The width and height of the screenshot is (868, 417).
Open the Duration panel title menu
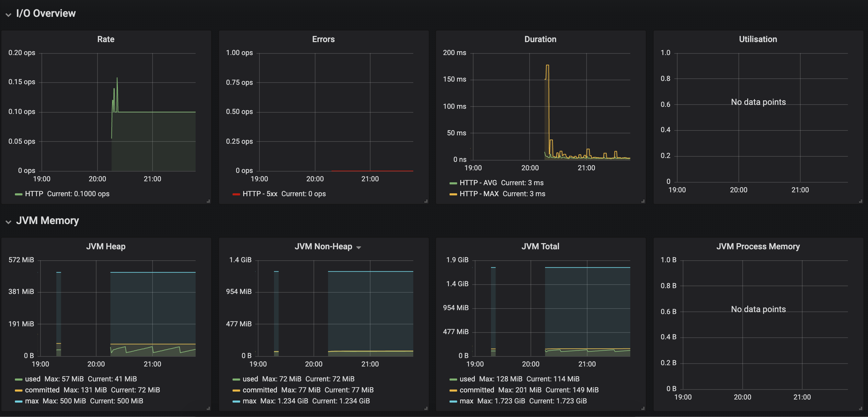click(x=540, y=39)
